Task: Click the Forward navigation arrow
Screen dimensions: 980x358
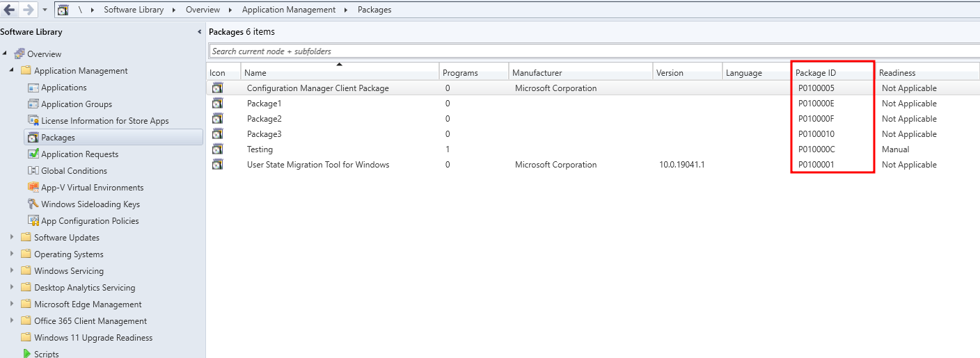Action: pos(28,10)
